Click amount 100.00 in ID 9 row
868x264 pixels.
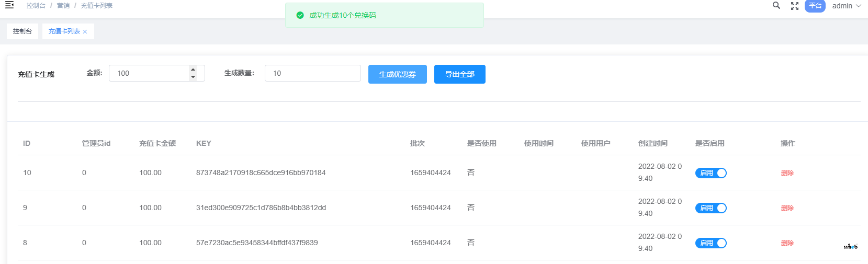tap(150, 208)
